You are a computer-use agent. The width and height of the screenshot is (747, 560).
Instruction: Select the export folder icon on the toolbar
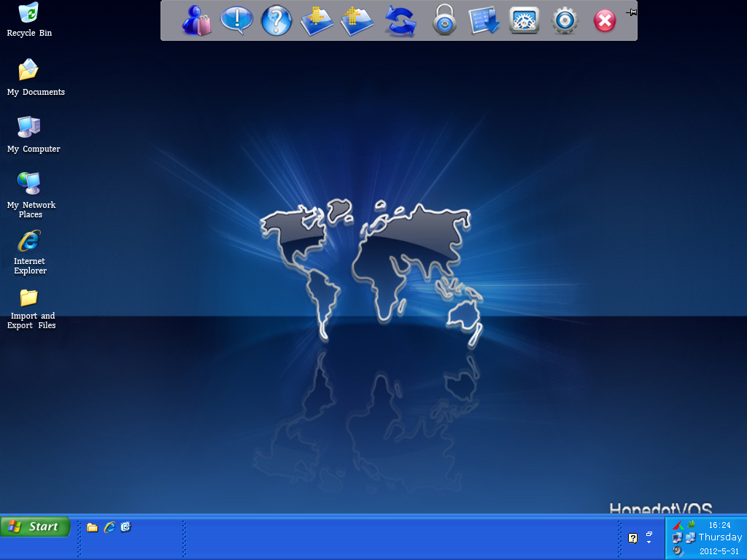click(x=356, y=20)
